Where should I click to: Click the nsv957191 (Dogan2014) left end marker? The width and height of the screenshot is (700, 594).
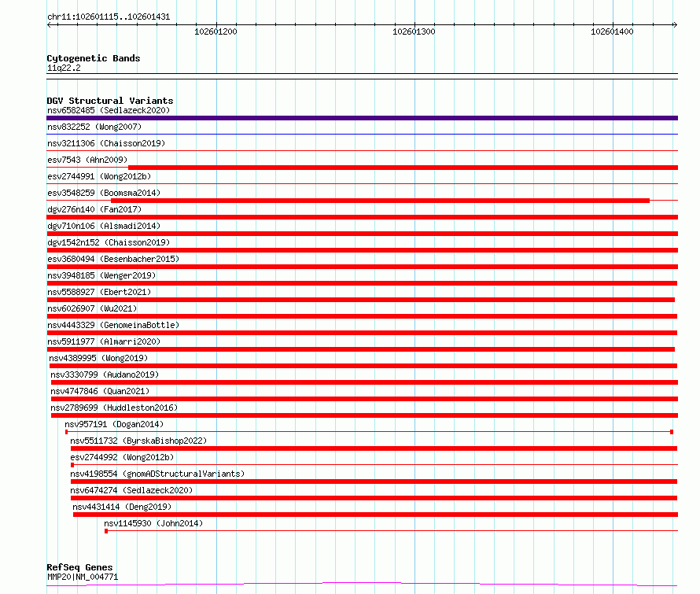67,432
